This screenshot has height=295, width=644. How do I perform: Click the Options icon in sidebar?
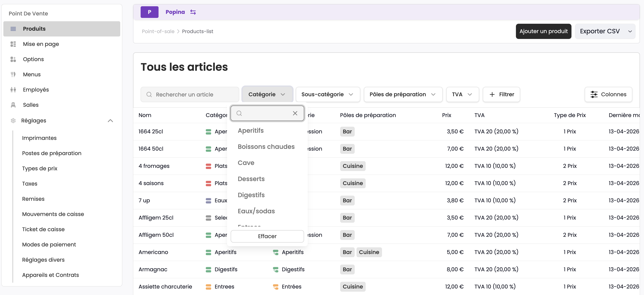tap(13, 59)
